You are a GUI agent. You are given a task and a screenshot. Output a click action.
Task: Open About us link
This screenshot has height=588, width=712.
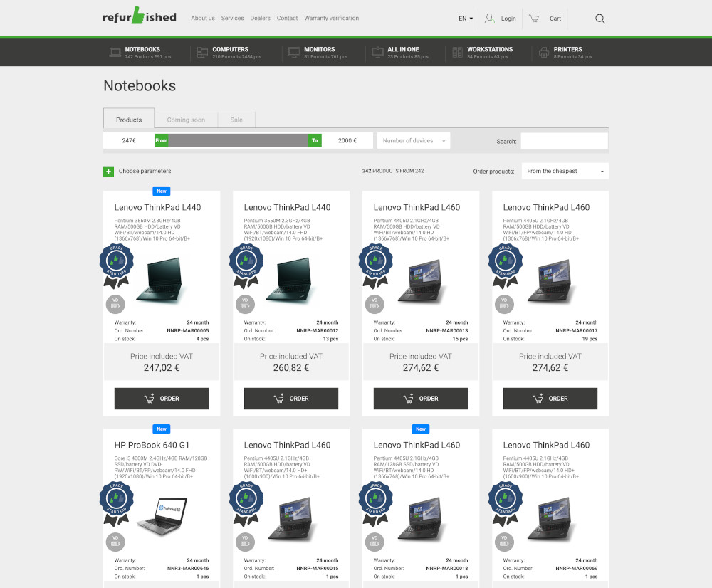[x=203, y=19]
